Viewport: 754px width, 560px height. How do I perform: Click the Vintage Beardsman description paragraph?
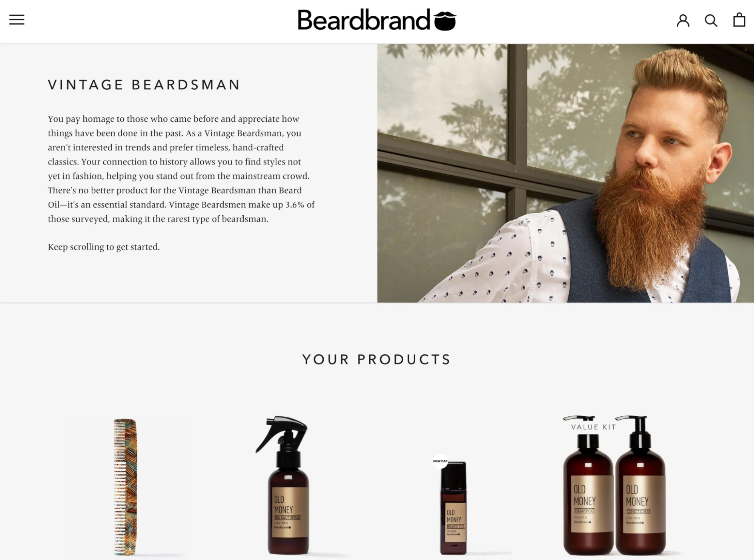[x=181, y=169]
